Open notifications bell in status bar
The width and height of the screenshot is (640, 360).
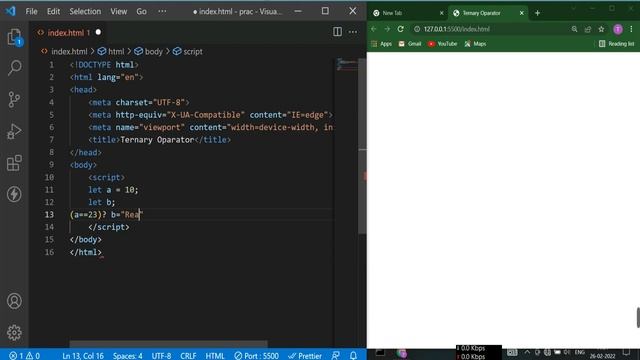click(x=353, y=356)
